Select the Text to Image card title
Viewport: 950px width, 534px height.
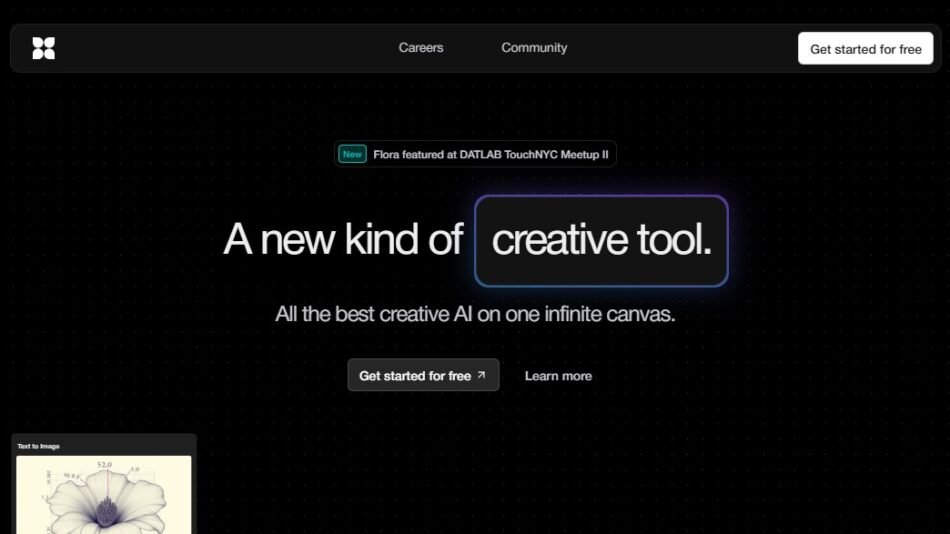pyautogui.click(x=38, y=446)
